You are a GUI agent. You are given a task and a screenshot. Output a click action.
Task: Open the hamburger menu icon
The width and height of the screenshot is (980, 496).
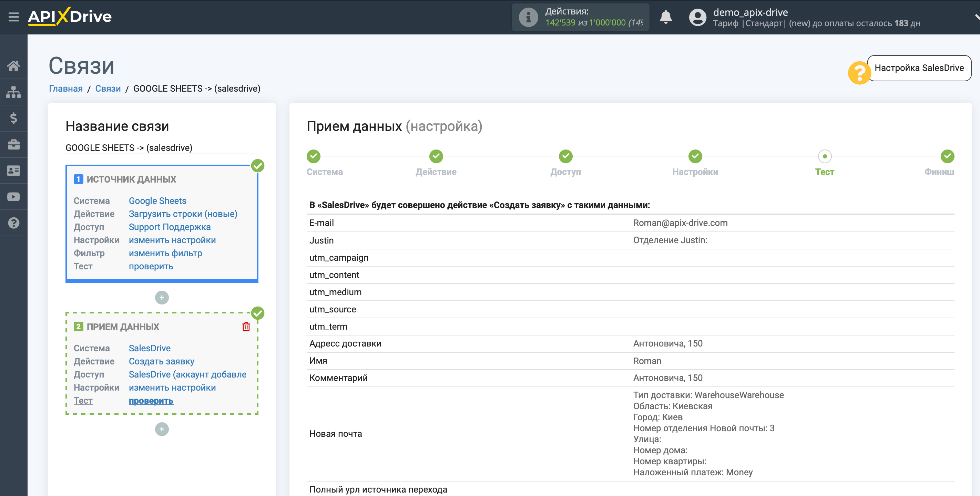click(14, 17)
